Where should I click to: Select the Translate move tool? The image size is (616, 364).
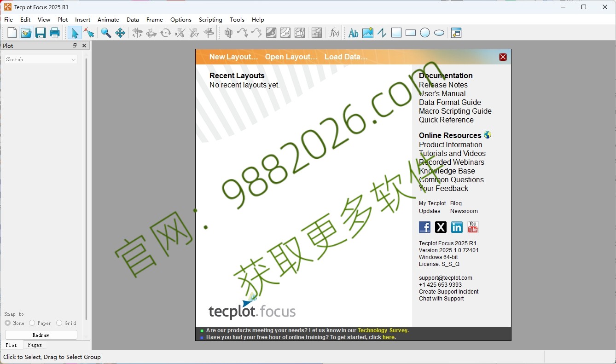coord(120,33)
